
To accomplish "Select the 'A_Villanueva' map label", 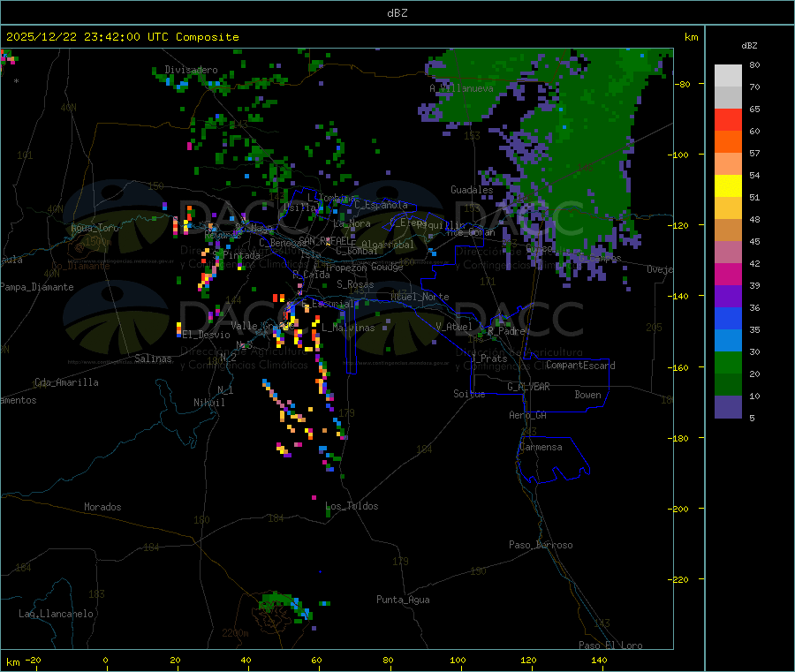I will click(461, 88).
